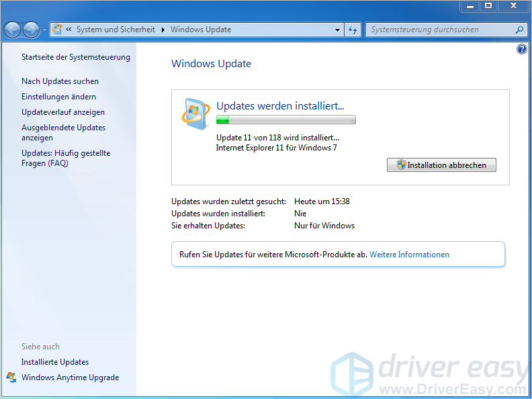Click the Control Panel icon in address bar
Image resolution: width=532 pixels, height=399 pixels.
click(57, 30)
